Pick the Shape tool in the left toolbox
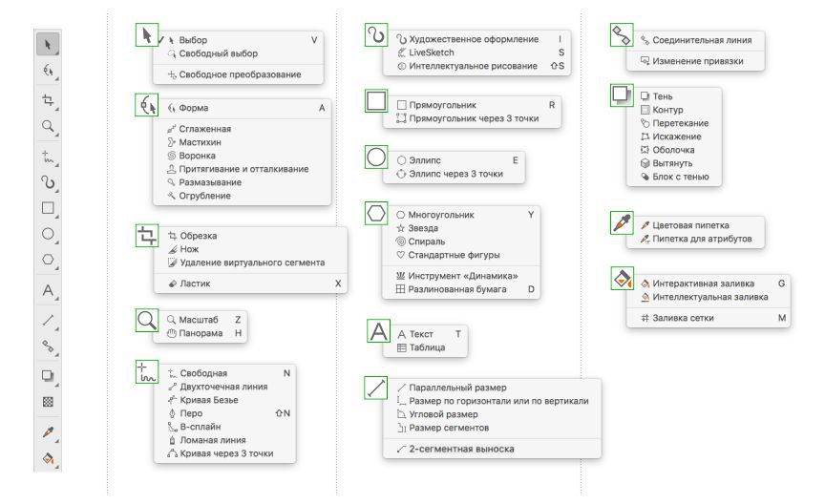 (x=47, y=72)
